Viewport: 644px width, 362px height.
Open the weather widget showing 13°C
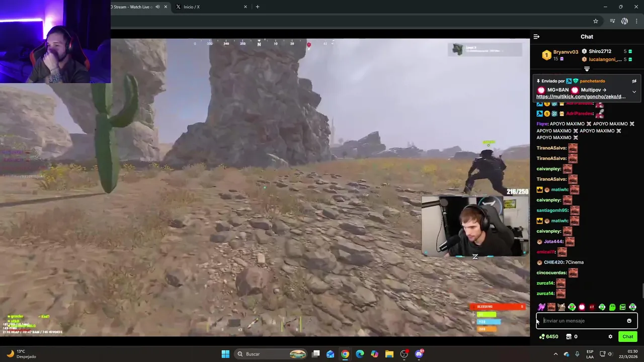coord(20,354)
